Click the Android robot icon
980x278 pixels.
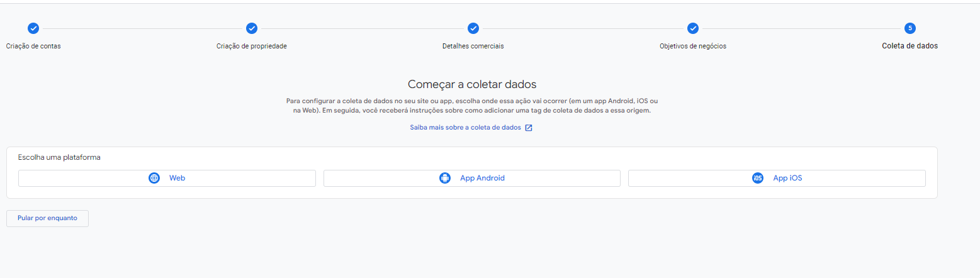[445, 178]
